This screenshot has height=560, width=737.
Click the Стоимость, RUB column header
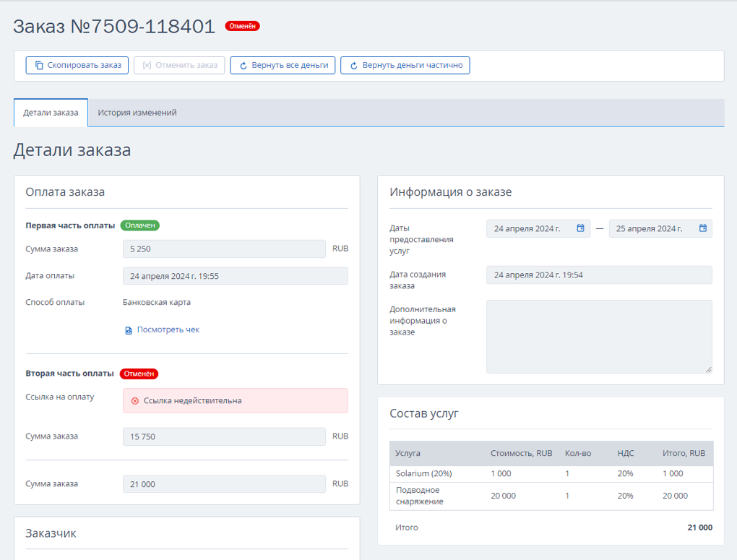pos(521,453)
